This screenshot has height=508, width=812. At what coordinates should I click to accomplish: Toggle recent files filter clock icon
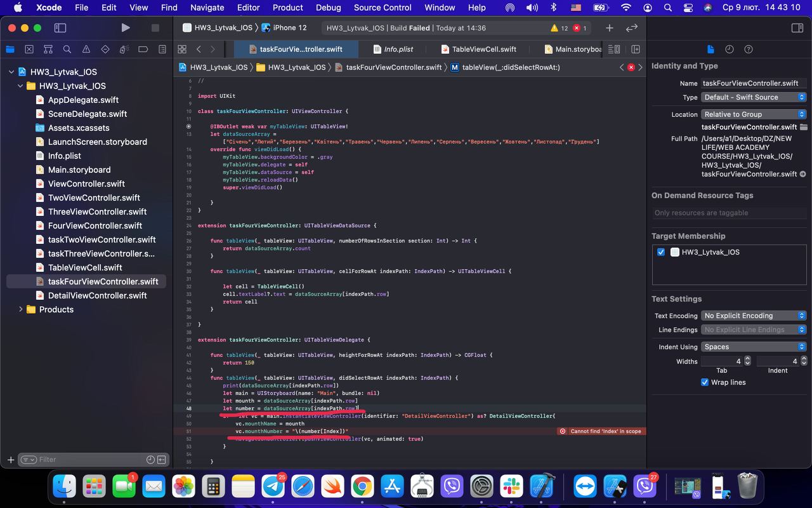[150, 460]
